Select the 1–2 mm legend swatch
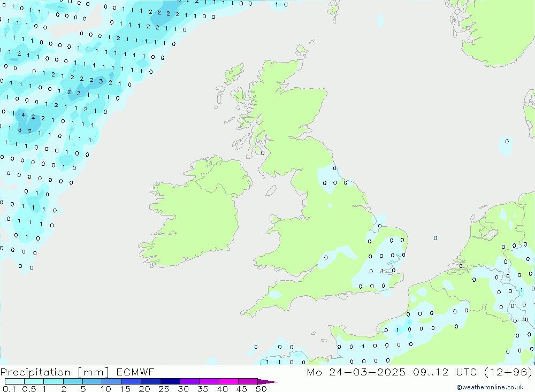 tap(53, 381)
